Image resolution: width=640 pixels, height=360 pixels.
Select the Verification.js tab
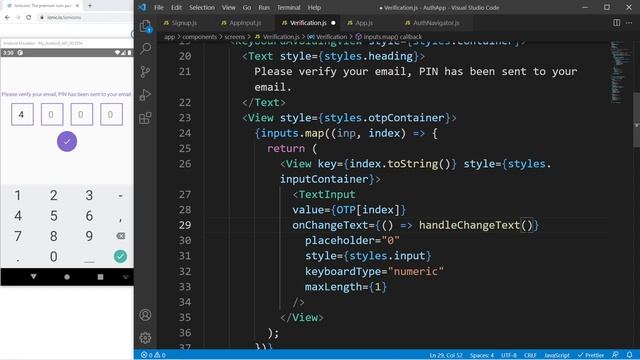click(x=308, y=23)
